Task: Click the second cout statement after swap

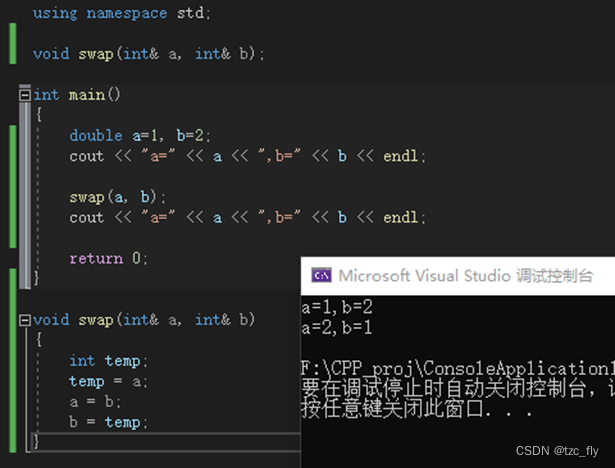Action: click(x=247, y=217)
